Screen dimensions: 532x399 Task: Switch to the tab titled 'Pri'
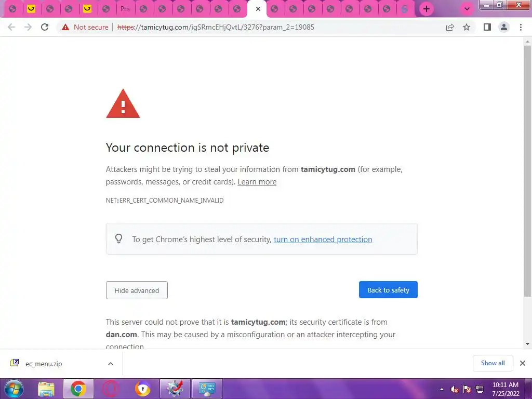(x=125, y=9)
